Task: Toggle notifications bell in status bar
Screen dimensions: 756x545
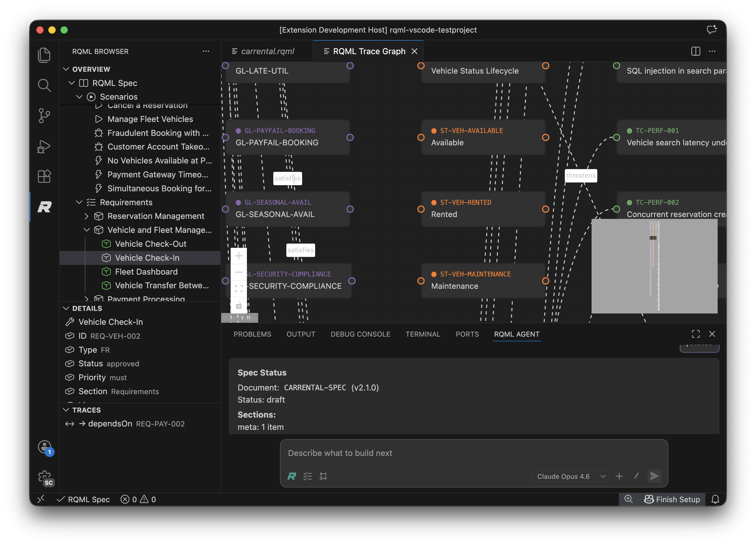Action: click(715, 499)
